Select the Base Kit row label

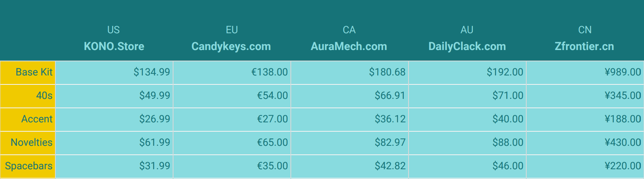[28, 72]
